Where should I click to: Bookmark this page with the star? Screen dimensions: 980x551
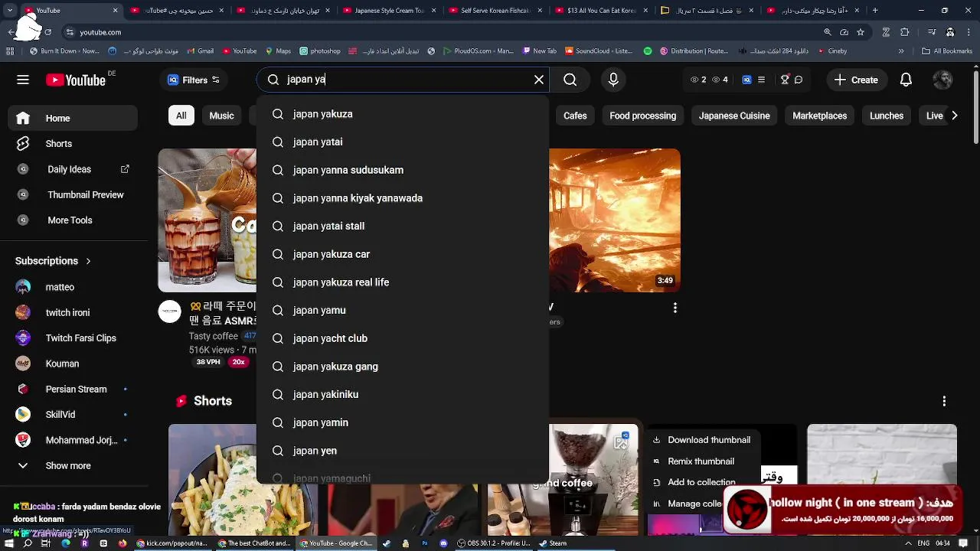click(861, 32)
